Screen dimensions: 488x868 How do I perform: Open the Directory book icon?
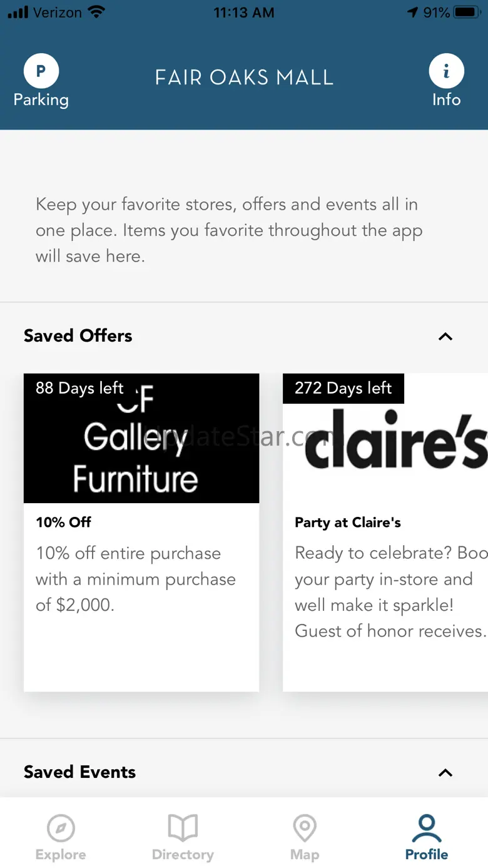[x=183, y=828]
